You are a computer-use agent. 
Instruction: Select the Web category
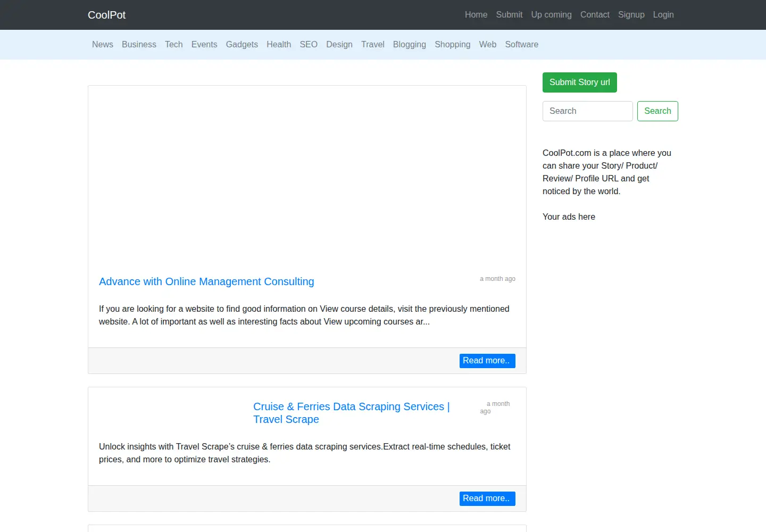(488, 45)
